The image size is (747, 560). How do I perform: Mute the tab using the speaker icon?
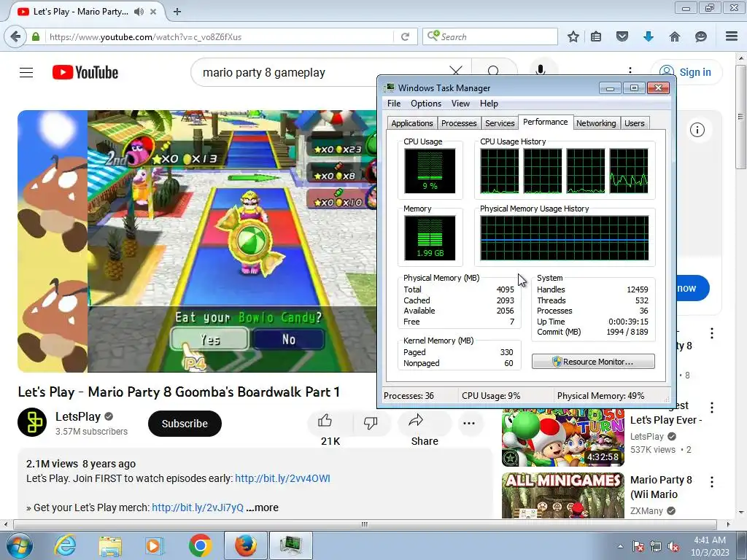(139, 12)
